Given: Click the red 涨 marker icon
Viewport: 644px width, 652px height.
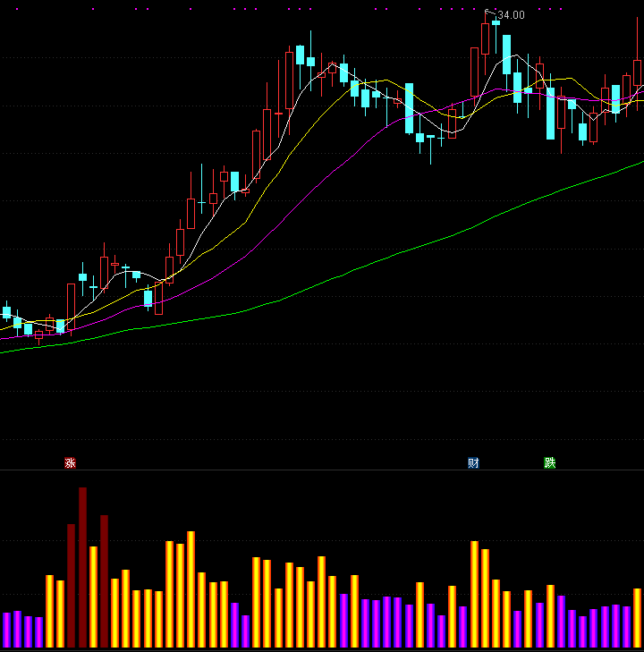Looking at the screenshot, I should pyautogui.click(x=70, y=462).
